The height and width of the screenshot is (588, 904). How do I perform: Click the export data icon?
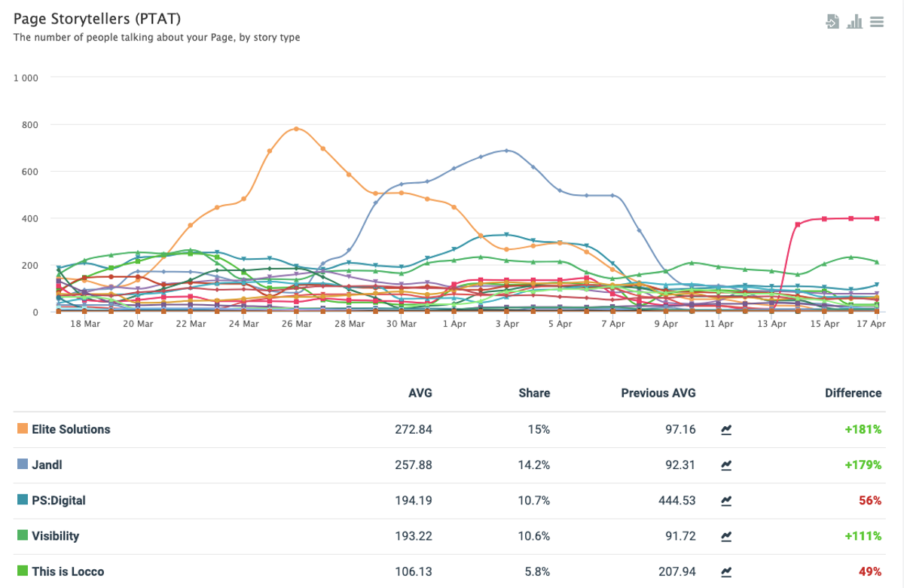pos(832,21)
